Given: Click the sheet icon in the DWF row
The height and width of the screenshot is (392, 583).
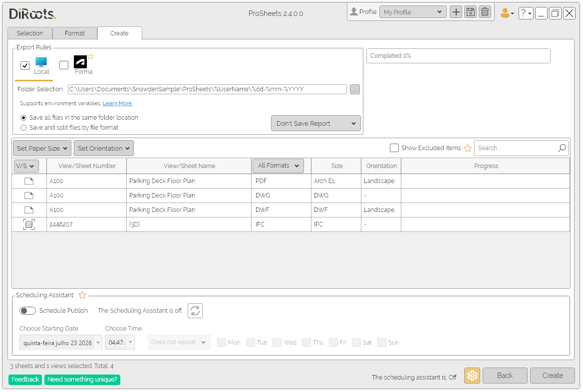Looking at the screenshot, I should (x=29, y=210).
